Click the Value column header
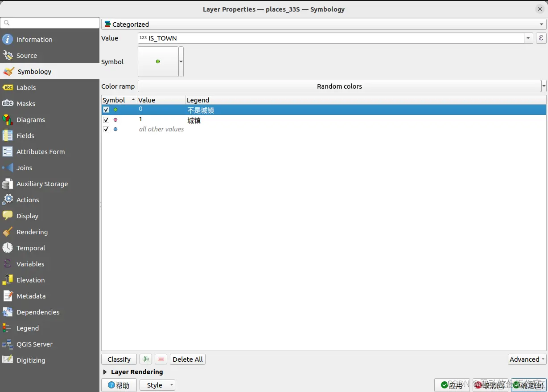This screenshot has width=548, height=392. coord(161,100)
